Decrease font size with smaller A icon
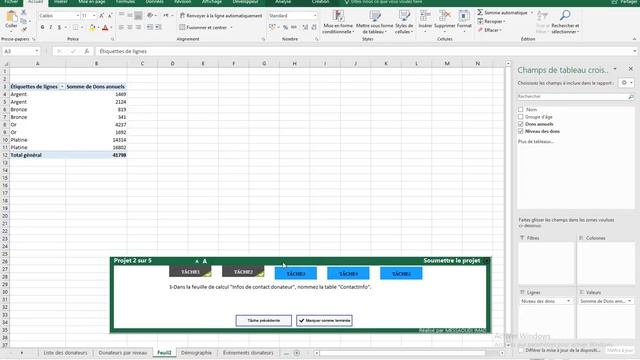The width and height of the screenshot is (640, 360). pyautogui.click(x=110, y=16)
